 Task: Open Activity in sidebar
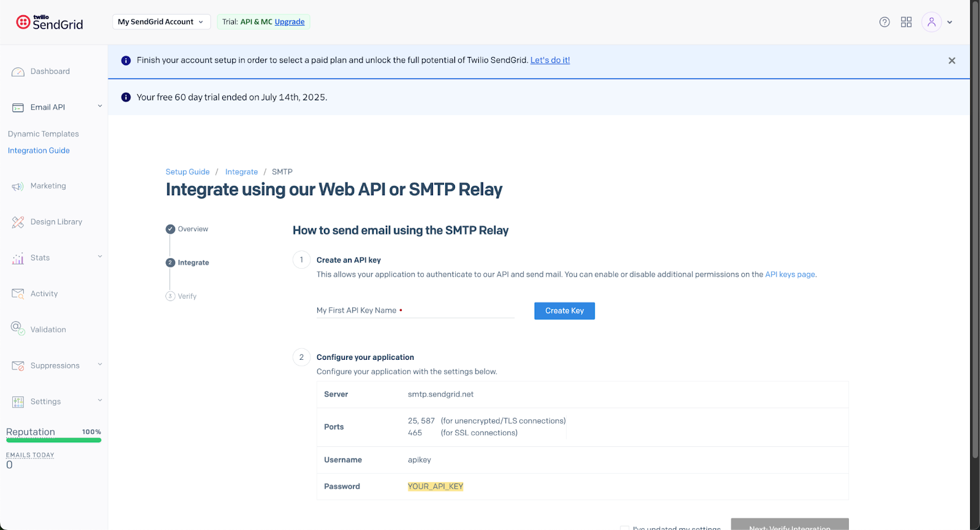point(44,294)
